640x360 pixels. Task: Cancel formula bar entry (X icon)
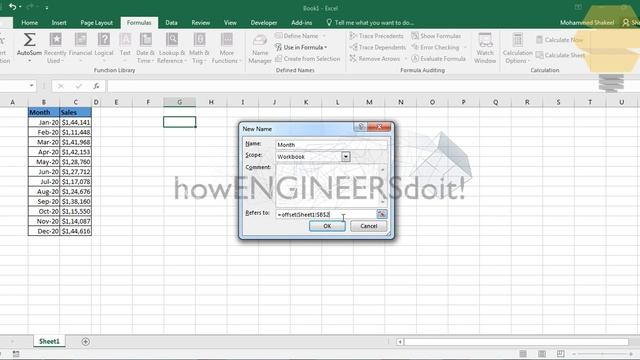tap(60, 86)
